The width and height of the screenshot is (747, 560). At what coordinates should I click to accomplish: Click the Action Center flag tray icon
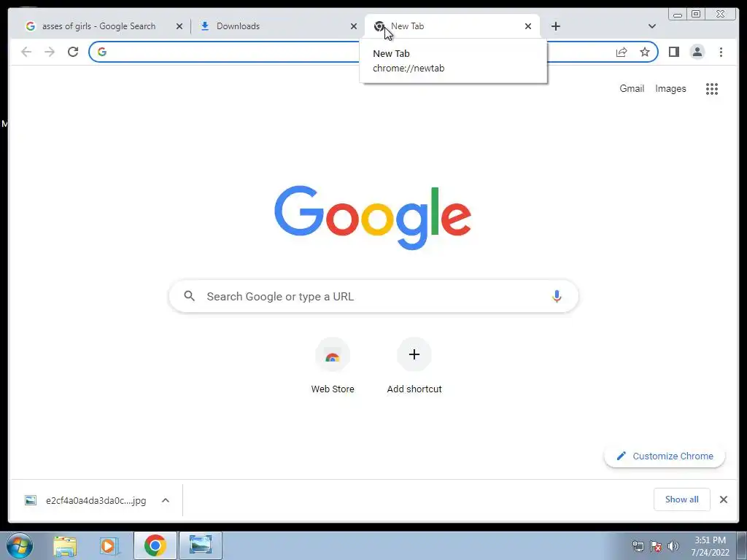pyautogui.click(x=656, y=546)
